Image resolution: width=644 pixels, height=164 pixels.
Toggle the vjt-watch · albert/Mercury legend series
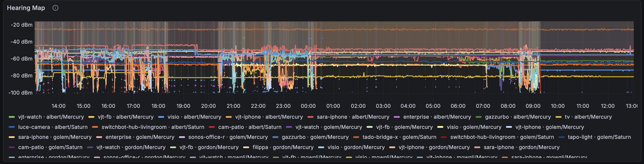pos(51,117)
